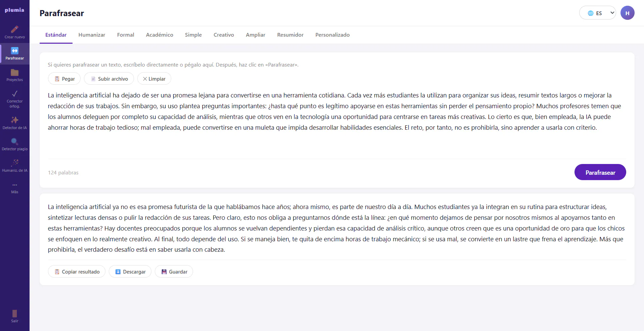Click the clipboard icon in Pegar
644x331 pixels.
[x=57, y=79]
